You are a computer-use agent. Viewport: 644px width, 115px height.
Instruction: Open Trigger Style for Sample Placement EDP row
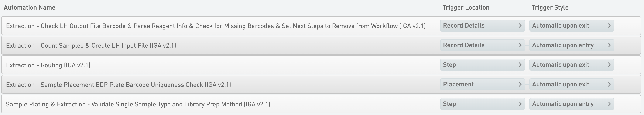point(571,84)
